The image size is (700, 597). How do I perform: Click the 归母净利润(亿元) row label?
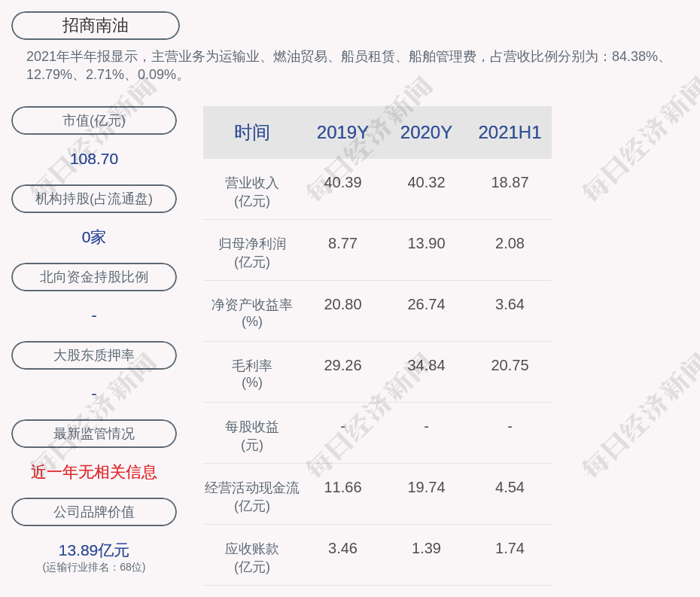pyautogui.click(x=252, y=253)
